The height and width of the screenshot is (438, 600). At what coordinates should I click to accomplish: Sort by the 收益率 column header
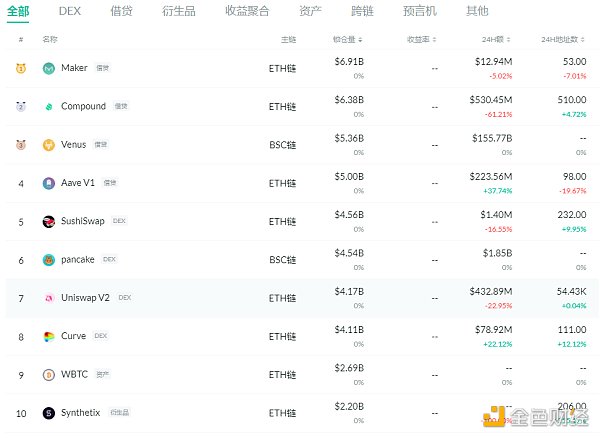coord(422,39)
